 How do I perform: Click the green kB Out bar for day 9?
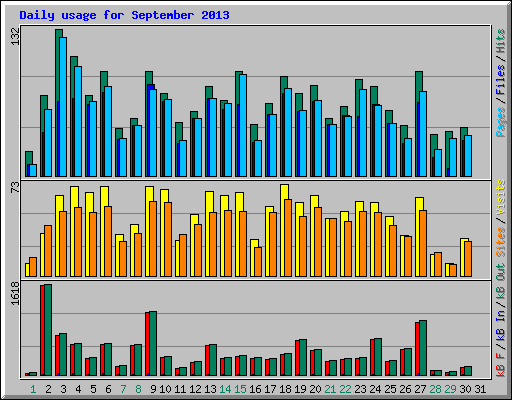(x=153, y=344)
